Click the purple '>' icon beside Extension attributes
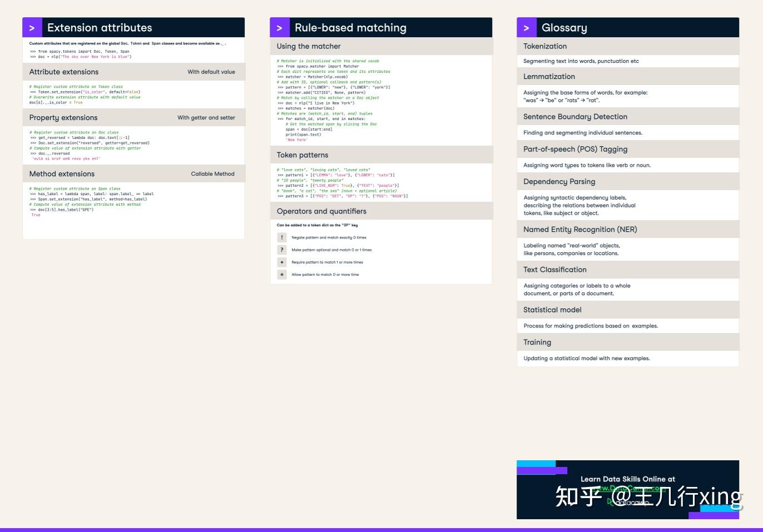Image resolution: width=763 pixels, height=532 pixels. [32, 27]
